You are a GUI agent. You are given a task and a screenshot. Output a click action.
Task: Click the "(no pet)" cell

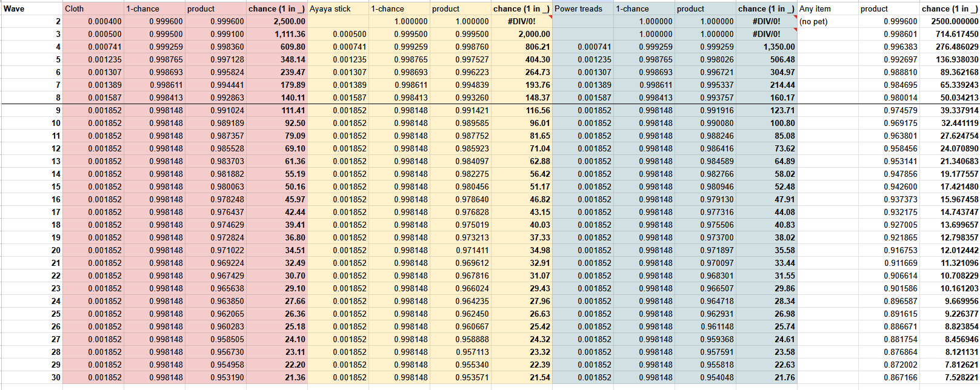coord(828,21)
